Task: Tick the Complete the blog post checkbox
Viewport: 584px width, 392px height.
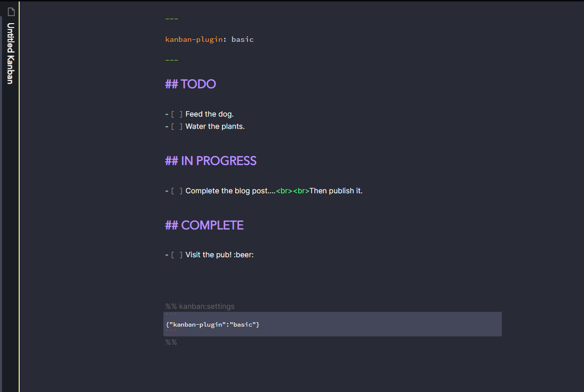Action: (177, 191)
